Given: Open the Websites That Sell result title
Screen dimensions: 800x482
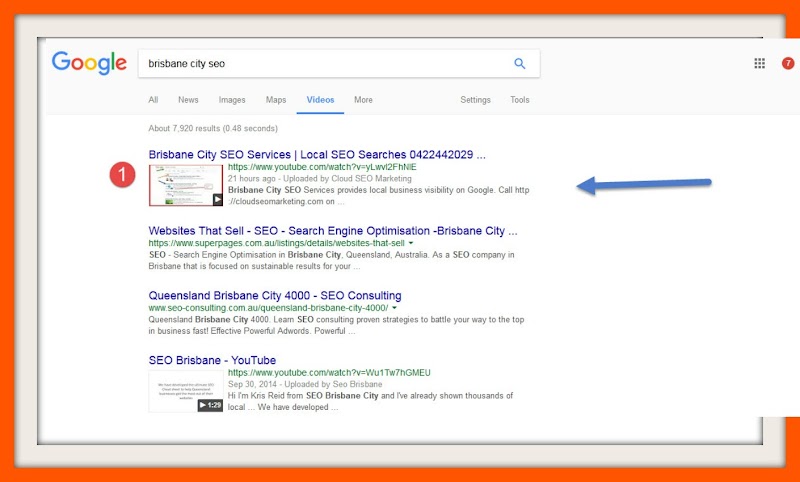Looking at the screenshot, I should 333,231.
